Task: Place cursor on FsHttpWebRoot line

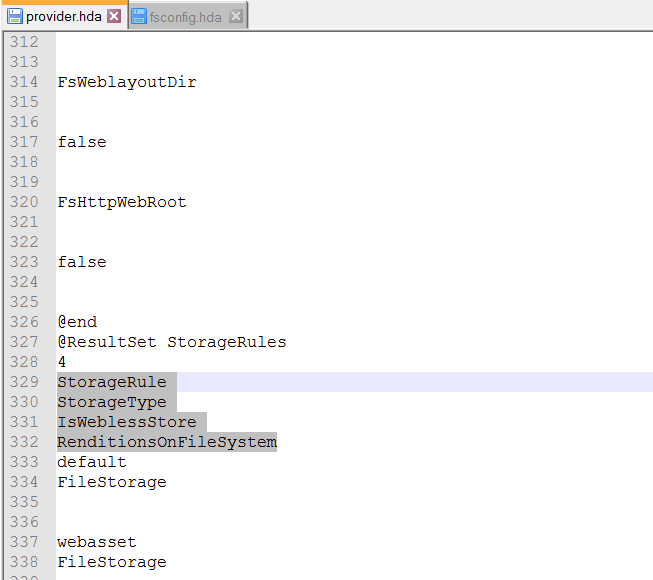Action: pyautogui.click(x=121, y=202)
